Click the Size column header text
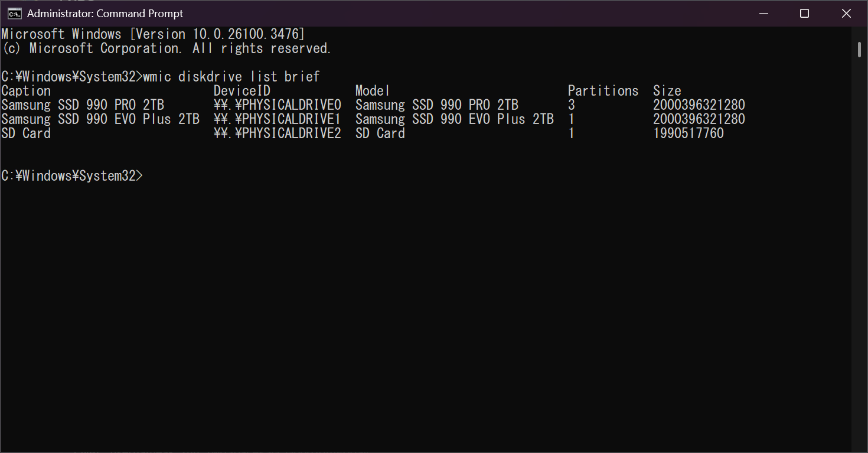Image resolution: width=868 pixels, height=453 pixels. [667, 91]
